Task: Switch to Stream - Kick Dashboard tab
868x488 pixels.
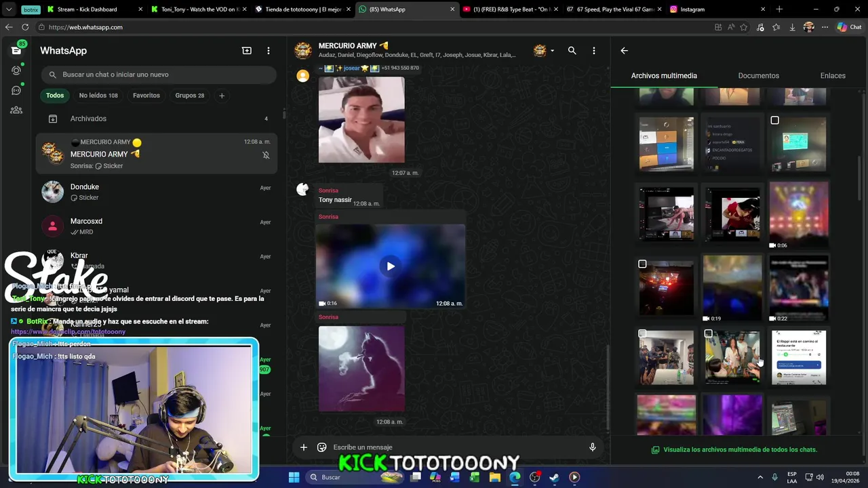Action: point(96,9)
